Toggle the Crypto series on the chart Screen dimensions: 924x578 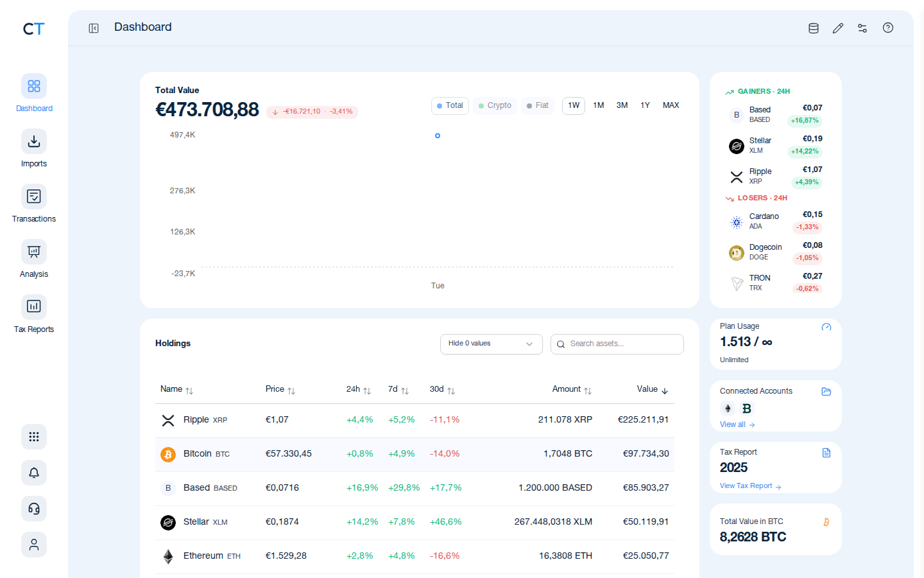(x=495, y=106)
